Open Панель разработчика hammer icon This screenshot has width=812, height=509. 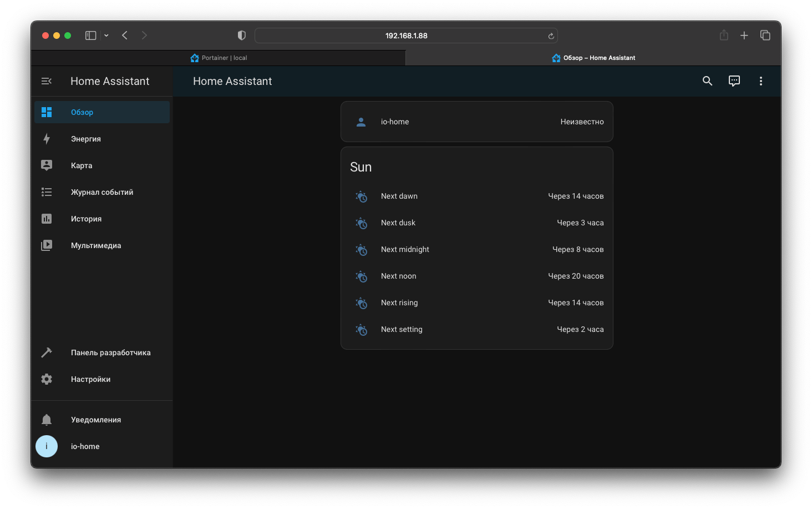tap(47, 352)
